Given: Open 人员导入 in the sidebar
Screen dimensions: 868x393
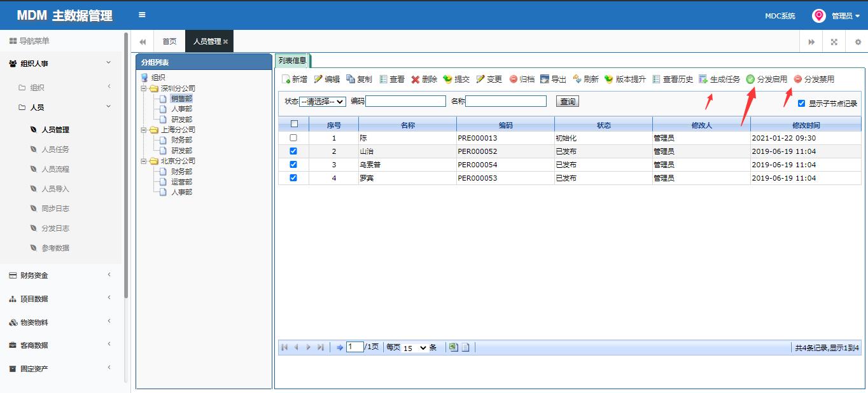Looking at the screenshot, I should [55, 189].
